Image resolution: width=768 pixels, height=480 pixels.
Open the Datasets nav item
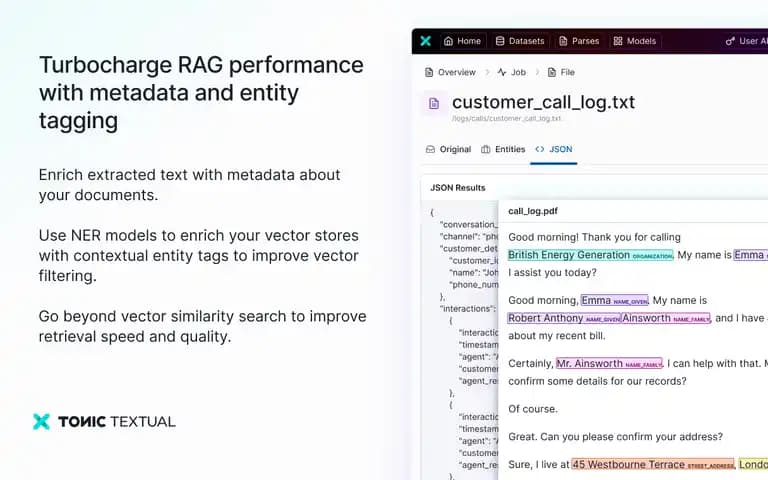[x=520, y=41]
